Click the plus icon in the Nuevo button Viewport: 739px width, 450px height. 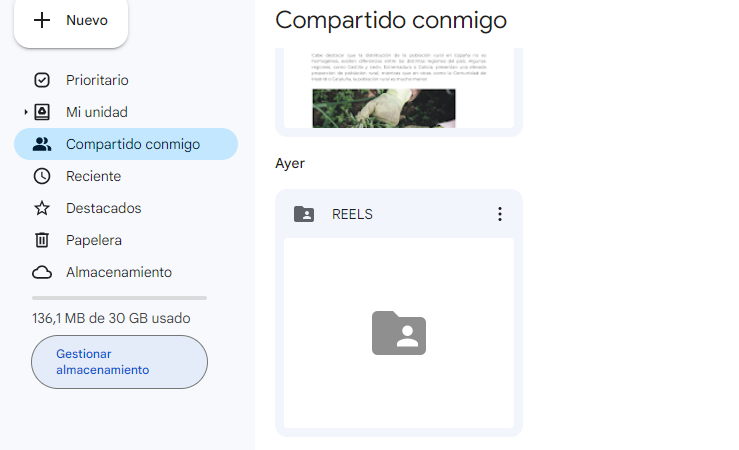(42, 20)
